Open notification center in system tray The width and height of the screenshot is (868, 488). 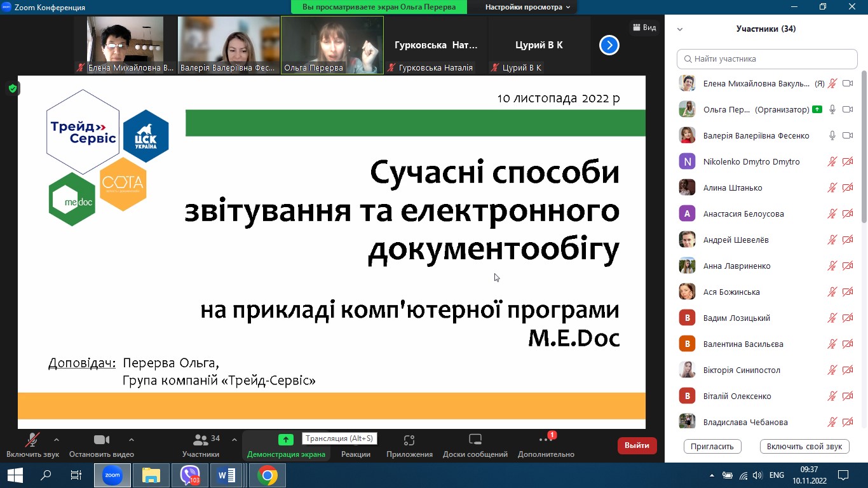point(843,475)
